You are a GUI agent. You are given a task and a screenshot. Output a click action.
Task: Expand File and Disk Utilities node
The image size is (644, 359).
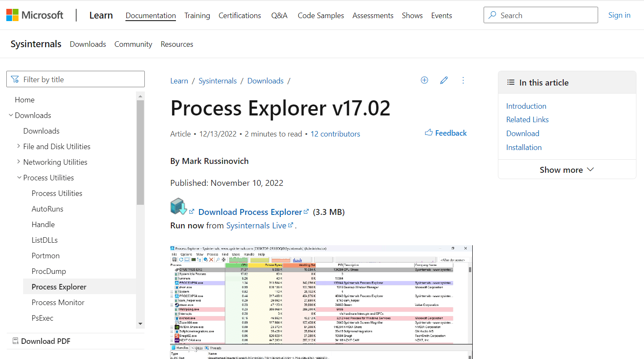pos(19,146)
